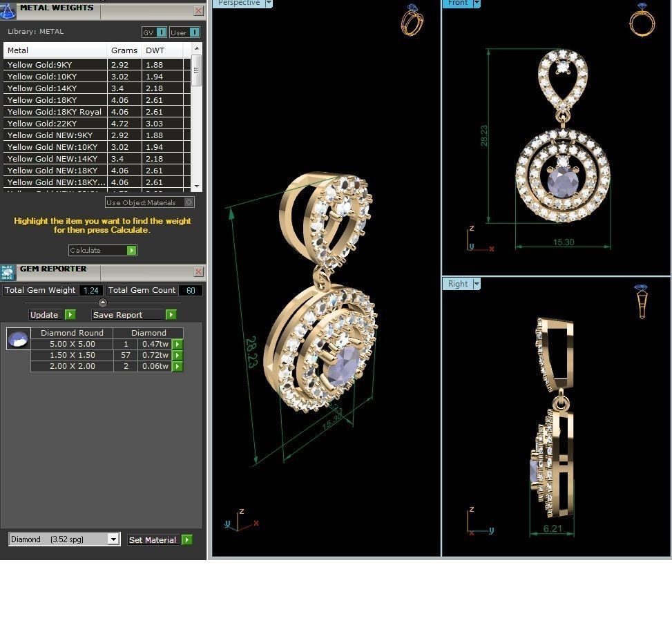672x643 pixels.
Task: Close the Gem Reporter panel
Action: coord(198,272)
